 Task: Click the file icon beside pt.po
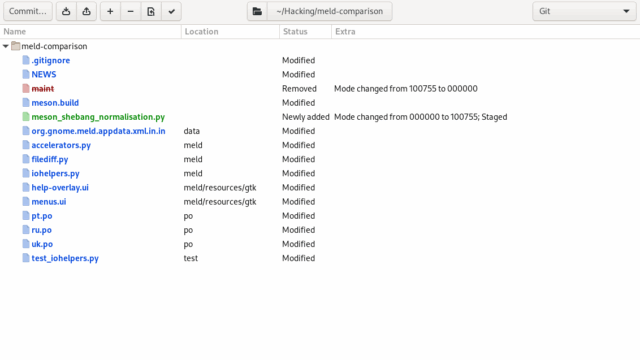26,216
